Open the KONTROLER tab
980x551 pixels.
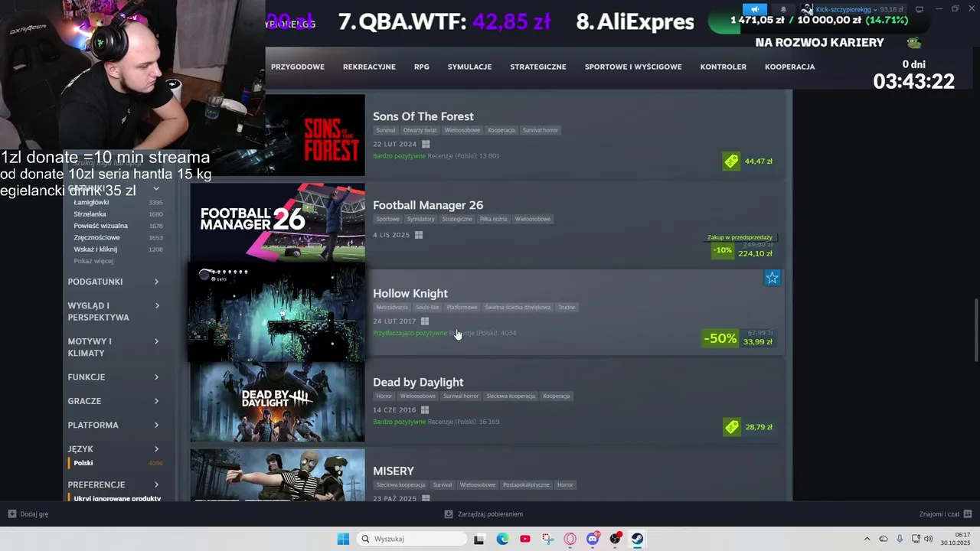click(x=723, y=67)
